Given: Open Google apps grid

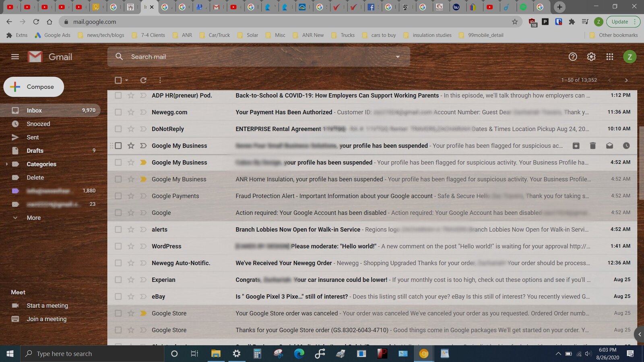Looking at the screenshot, I should click(x=610, y=57).
